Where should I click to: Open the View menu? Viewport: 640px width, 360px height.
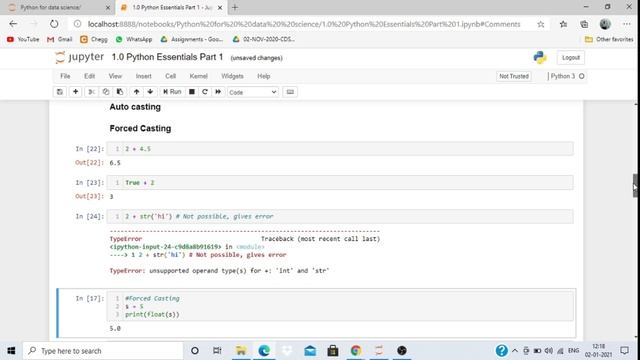click(115, 76)
